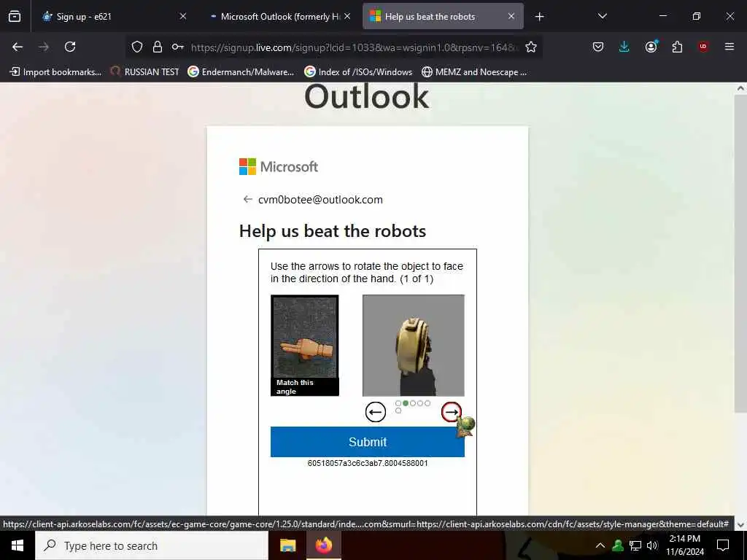Click the Firefox taskbar icon

pos(323,545)
